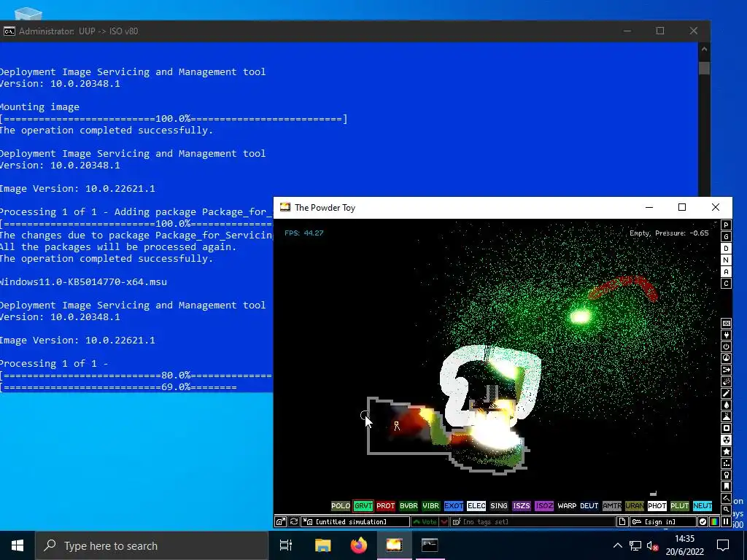The image size is (747, 560).
Task: Select the URAN element
Action: click(x=635, y=506)
